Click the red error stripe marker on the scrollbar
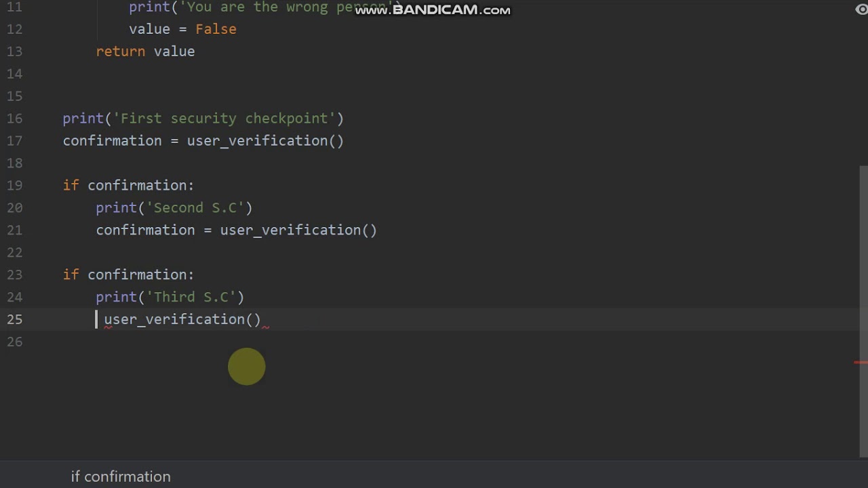Viewport: 868px width, 488px height. click(x=861, y=363)
